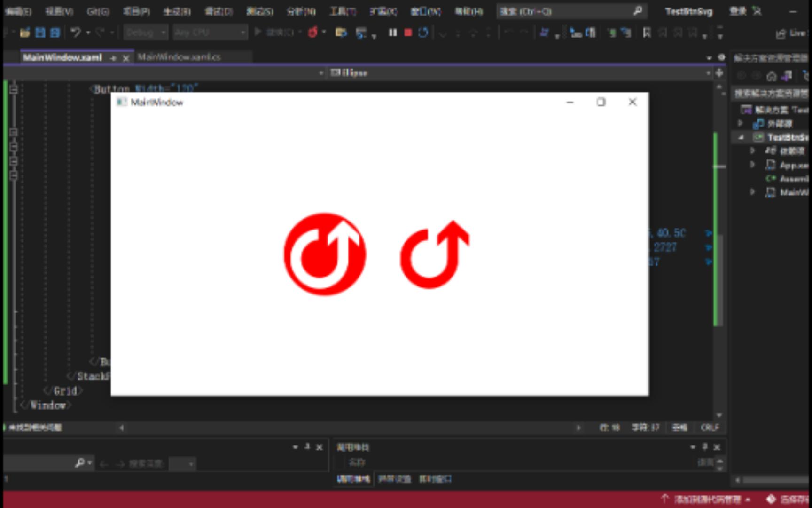This screenshot has width=812, height=508.
Task: Open the 窗口(W) menu
Action: click(x=426, y=11)
